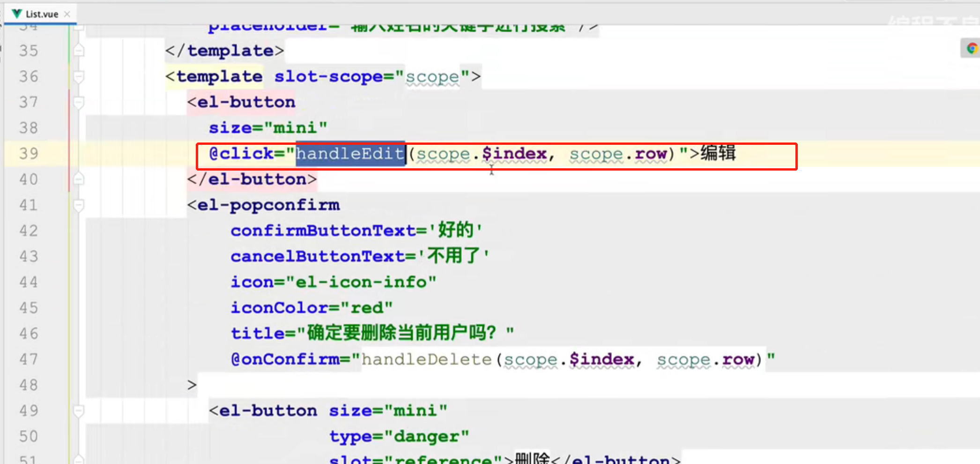Screen dimensions: 980x464
Task: Click the "el-icon-info" icon value
Action: 361,282
